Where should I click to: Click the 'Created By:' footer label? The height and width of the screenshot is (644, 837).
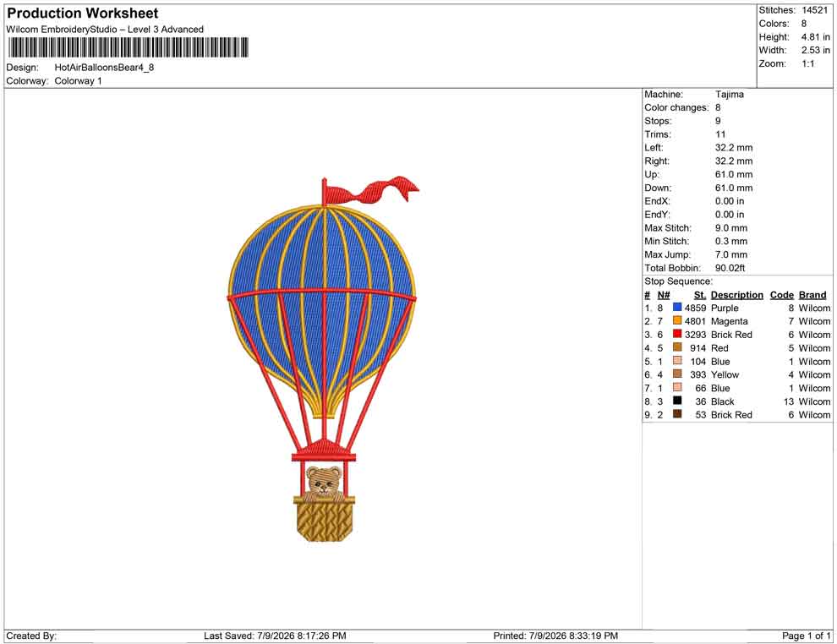(31, 636)
